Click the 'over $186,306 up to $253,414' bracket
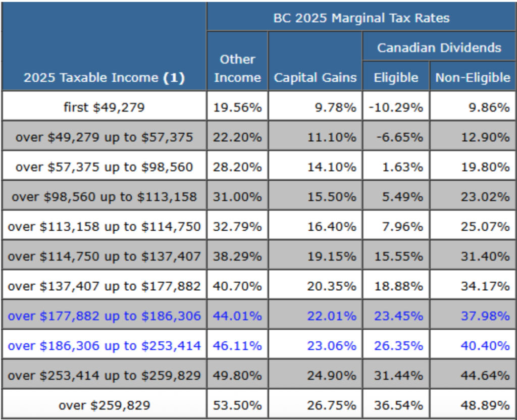The image size is (517, 420). point(104,346)
